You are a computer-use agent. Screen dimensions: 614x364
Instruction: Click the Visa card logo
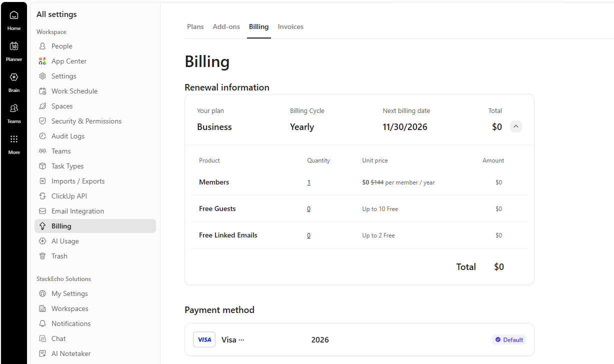click(204, 339)
